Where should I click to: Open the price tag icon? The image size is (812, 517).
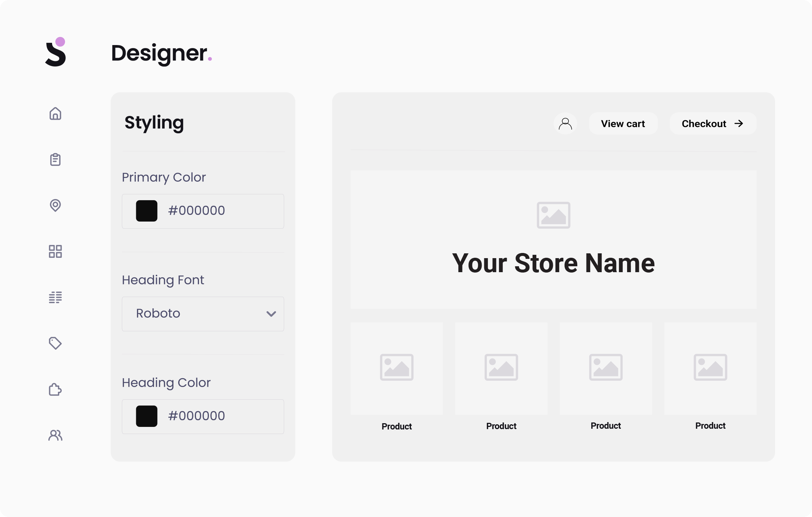coord(55,343)
